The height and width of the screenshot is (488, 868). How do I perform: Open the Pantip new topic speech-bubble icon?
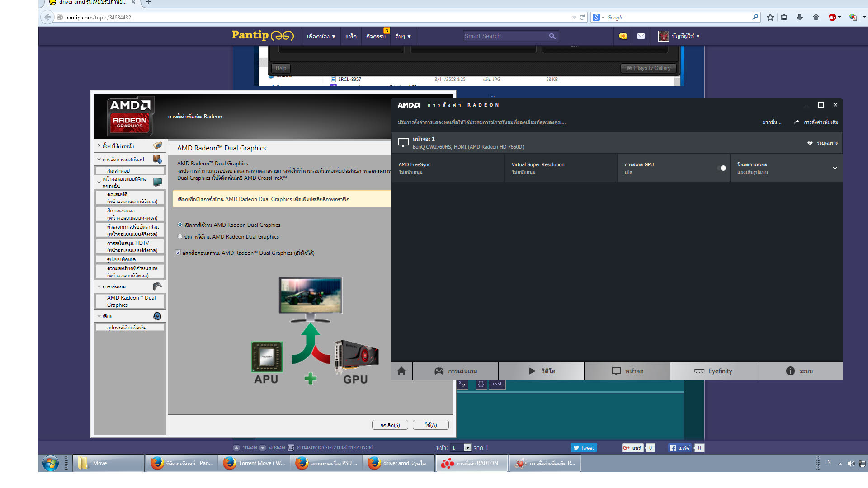point(623,36)
